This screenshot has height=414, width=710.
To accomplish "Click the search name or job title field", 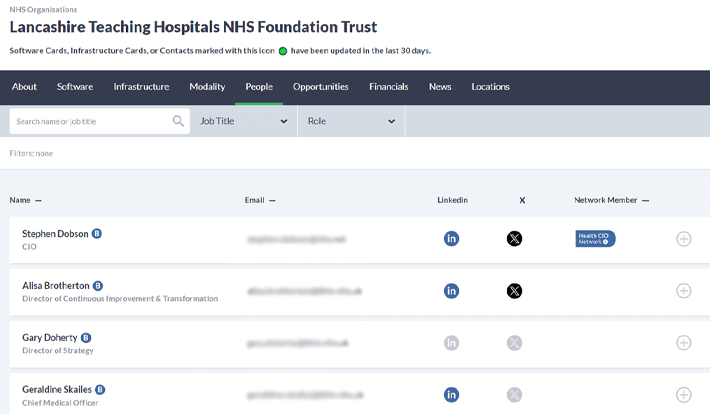I will pyautogui.click(x=90, y=121).
